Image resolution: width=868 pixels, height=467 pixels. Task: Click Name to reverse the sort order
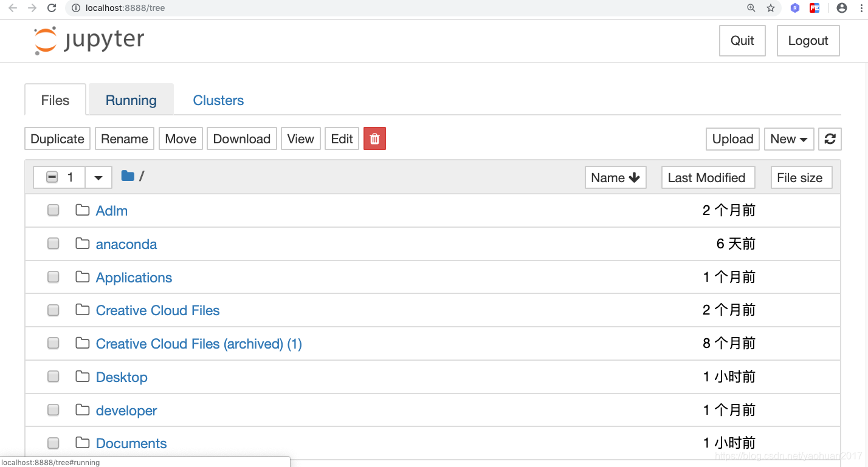(x=615, y=177)
